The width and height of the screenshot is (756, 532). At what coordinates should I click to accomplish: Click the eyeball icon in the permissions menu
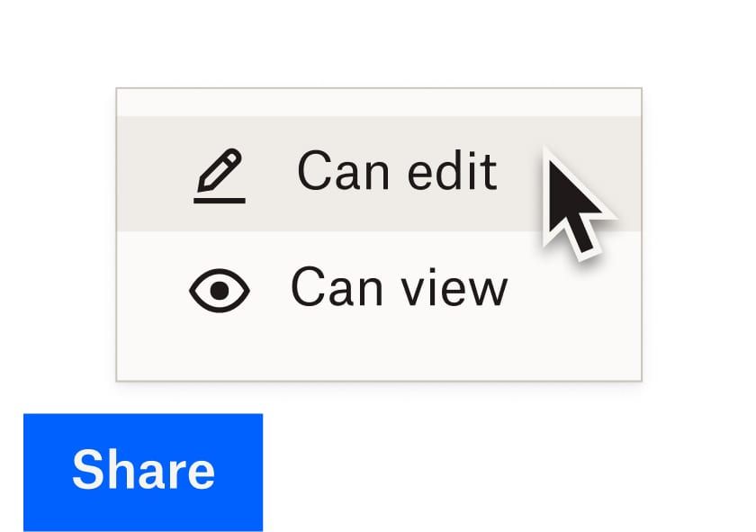(x=220, y=288)
